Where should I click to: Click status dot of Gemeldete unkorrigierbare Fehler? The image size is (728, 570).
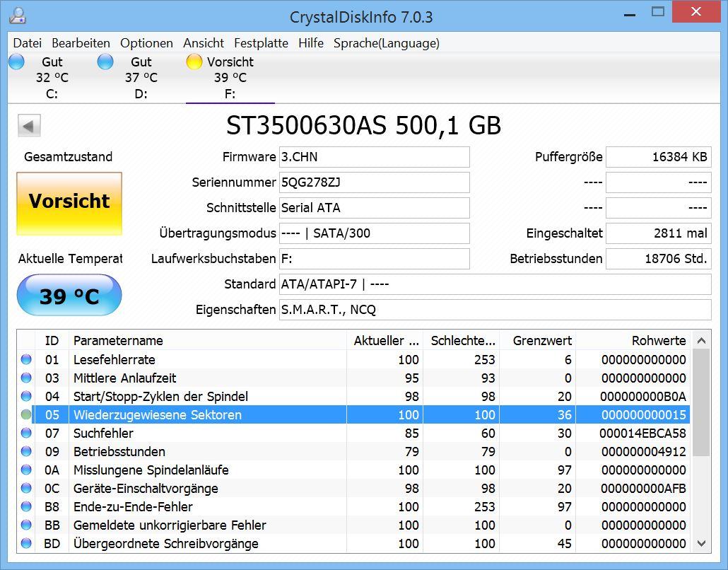tap(26, 525)
